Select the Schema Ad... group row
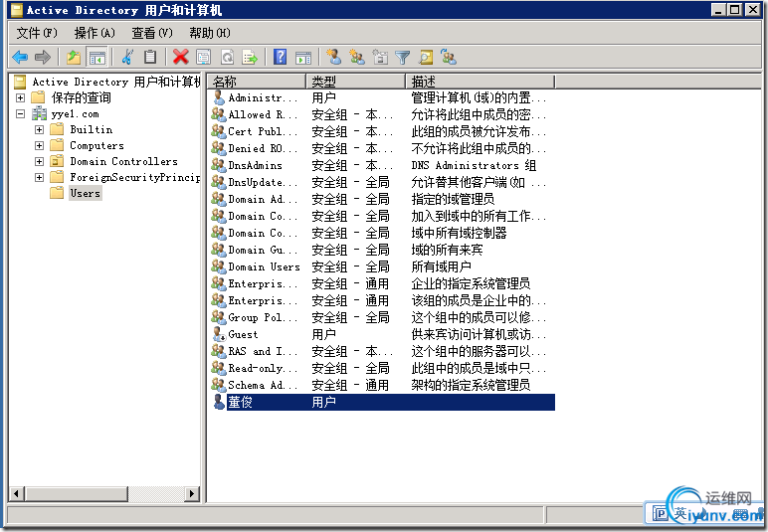 click(383, 385)
